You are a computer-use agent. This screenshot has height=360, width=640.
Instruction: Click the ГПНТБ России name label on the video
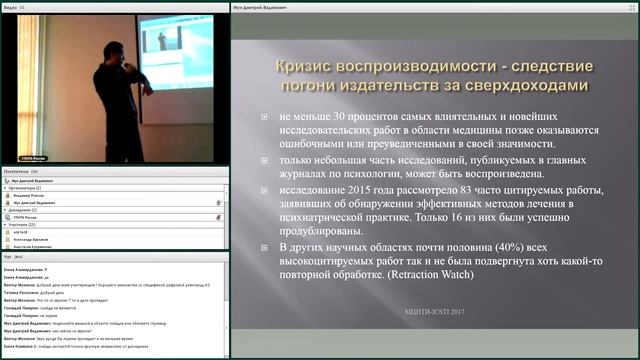[x=33, y=158]
